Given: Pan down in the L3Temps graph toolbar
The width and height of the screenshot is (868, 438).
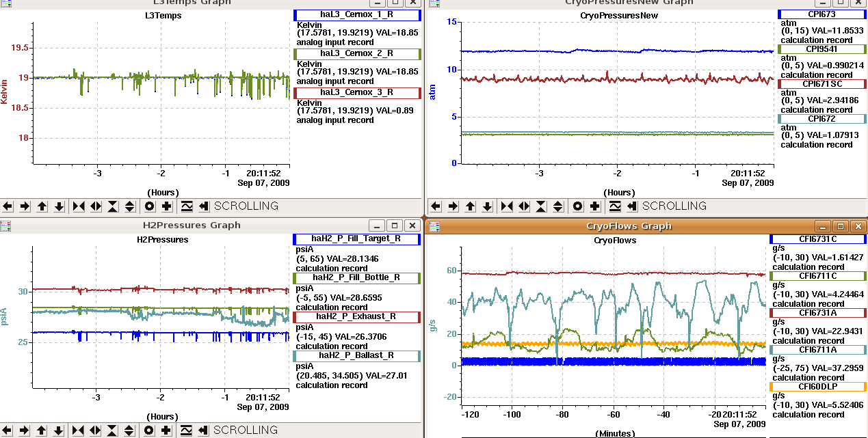Looking at the screenshot, I should tap(59, 206).
